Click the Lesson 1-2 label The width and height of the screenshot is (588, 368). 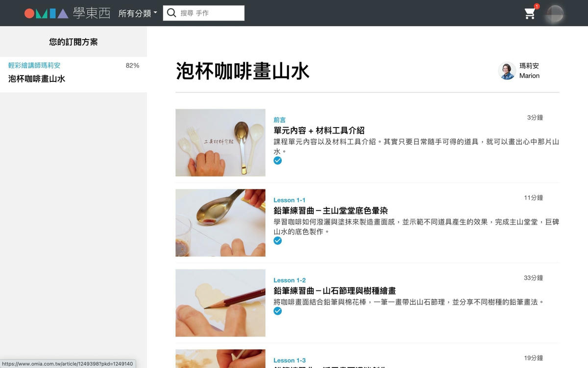[x=290, y=280]
